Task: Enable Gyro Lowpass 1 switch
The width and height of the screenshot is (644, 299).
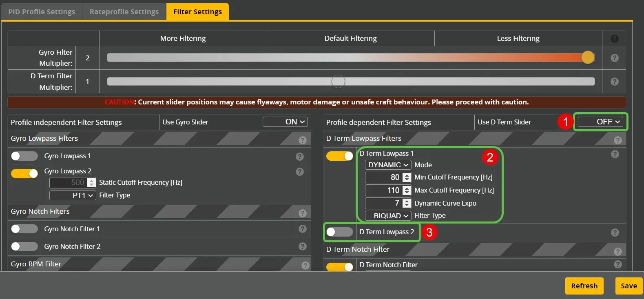Action: [24, 156]
